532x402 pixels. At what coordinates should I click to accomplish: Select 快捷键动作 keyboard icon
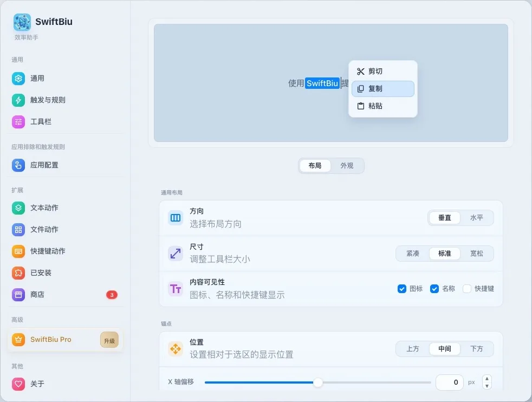click(18, 251)
